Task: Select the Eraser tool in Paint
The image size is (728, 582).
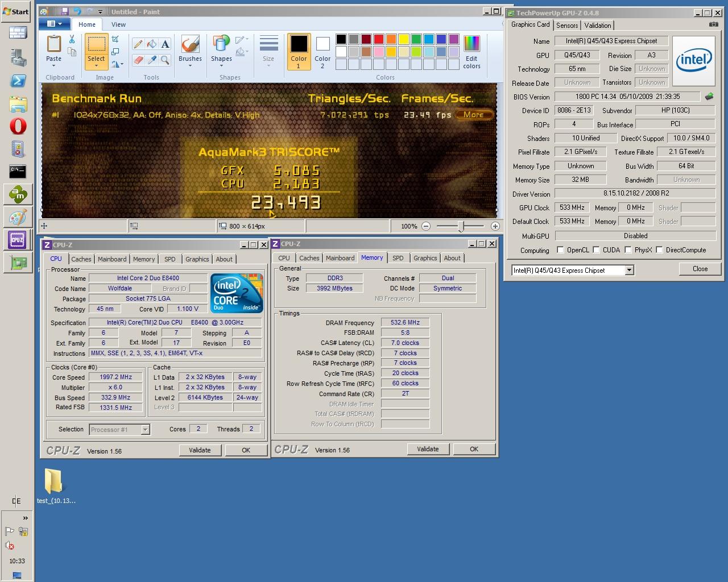Action: point(138,59)
